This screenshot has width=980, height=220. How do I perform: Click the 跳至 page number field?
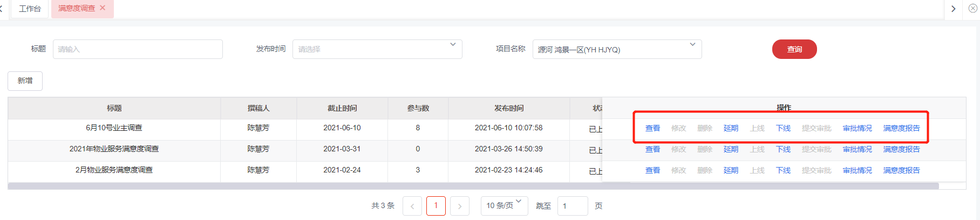pyautogui.click(x=572, y=206)
